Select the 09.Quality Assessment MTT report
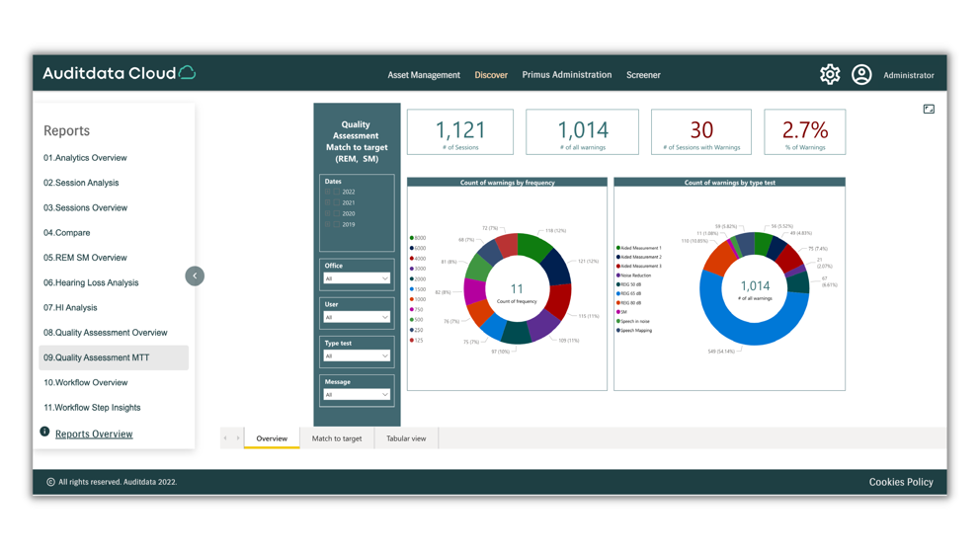The image size is (980, 551). (114, 357)
